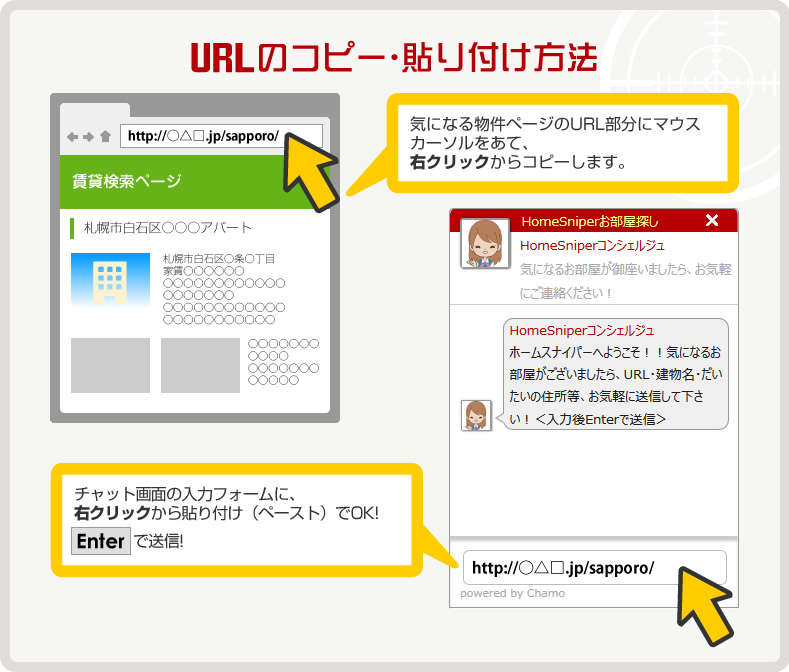Click the で送信! text beside Enter key
Image resolution: width=789 pixels, height=672 pixels.
pyautogui.click(x=158, y=541)
